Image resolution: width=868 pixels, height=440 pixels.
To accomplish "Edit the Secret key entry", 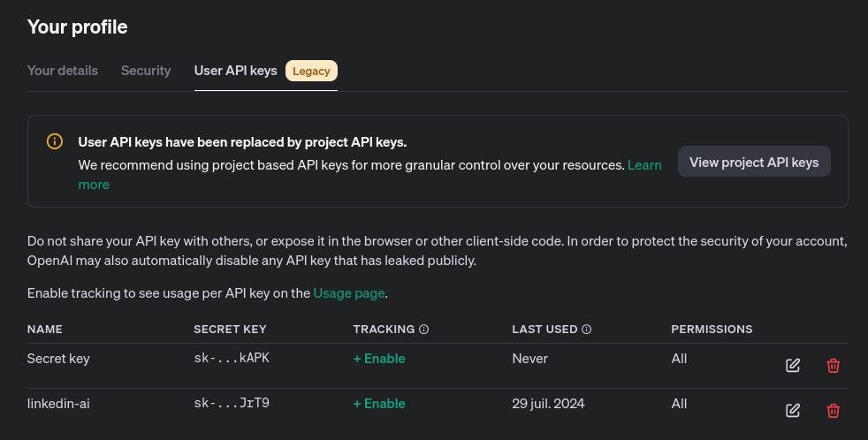I will pos(793,365).
